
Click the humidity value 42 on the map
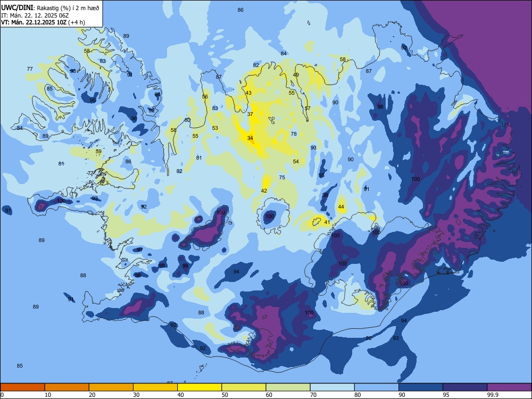(x=264, y=191)
